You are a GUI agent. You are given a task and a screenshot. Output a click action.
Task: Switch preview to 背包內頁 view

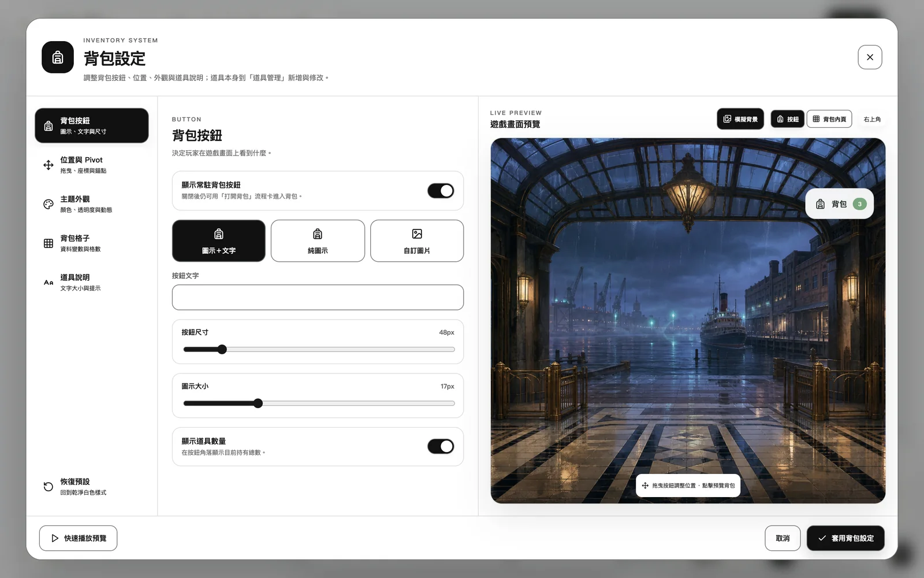pos(829,119)
